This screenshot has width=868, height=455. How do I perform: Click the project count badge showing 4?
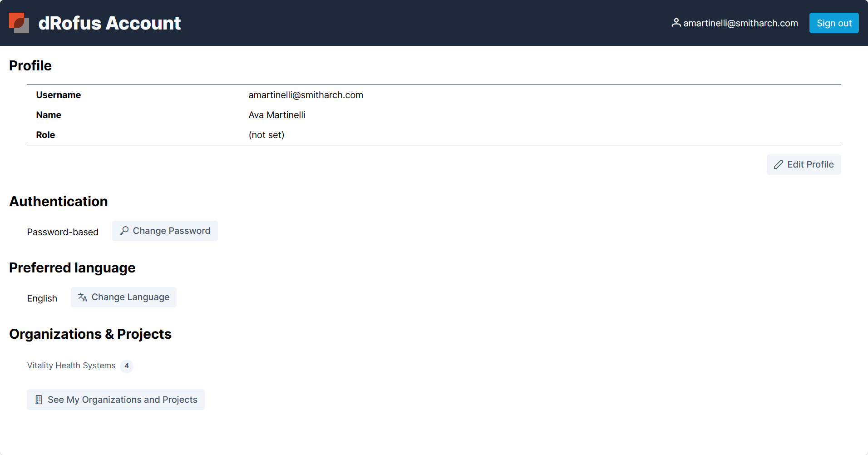127,366
